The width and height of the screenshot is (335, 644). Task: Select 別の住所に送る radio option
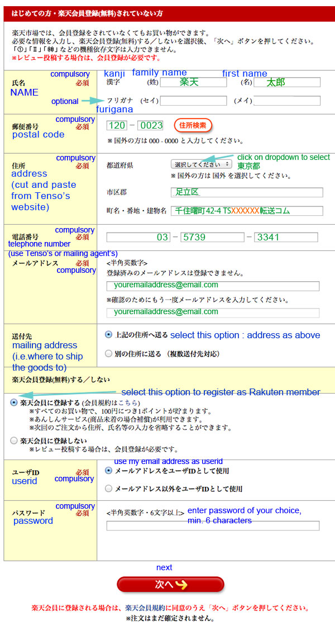coord(109,353)
